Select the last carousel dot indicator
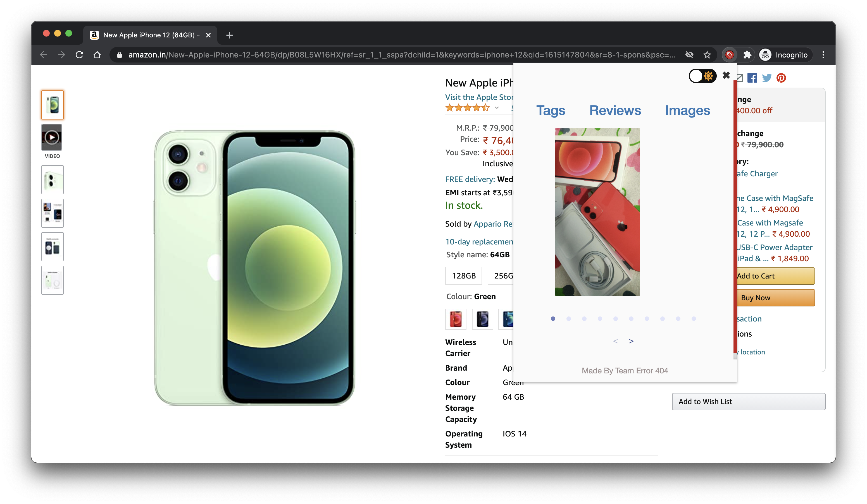Screen dimensions: 867x504 (x=694, y=319)
